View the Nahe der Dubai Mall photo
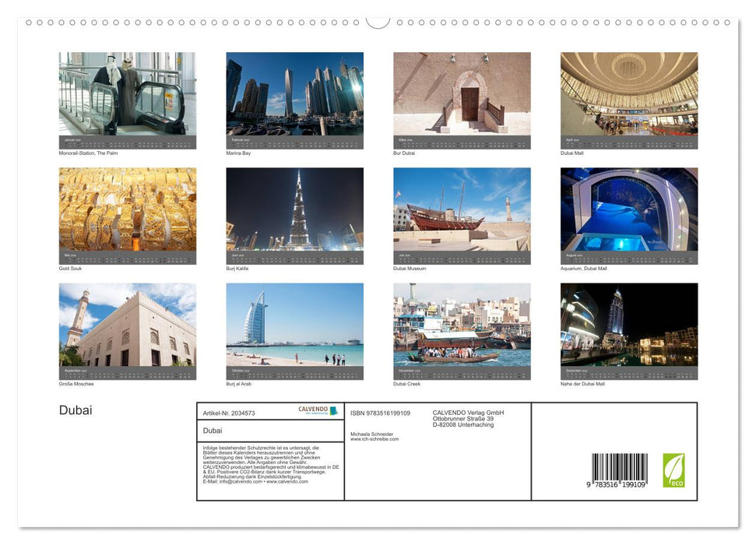 coord(628,331)
